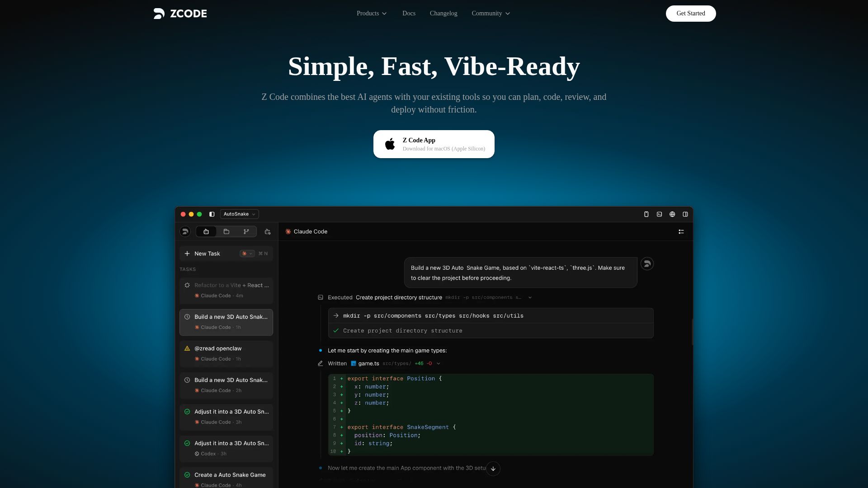The height and width of the screenshot is (488, 868).
Task: Collapse the executed mkdir command details
Action: click(x=530, y=298)
